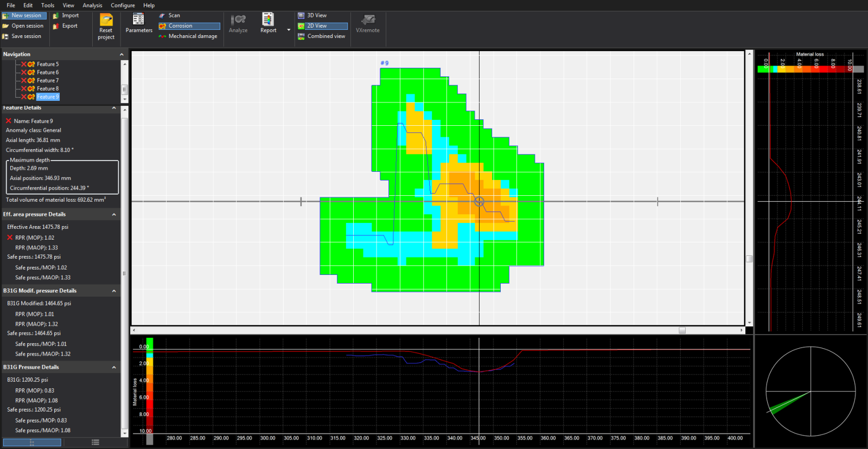Click the 2D map vertical scrollbar thumb
This screenshot has width=868, height=449.
[x=749, y=259]
